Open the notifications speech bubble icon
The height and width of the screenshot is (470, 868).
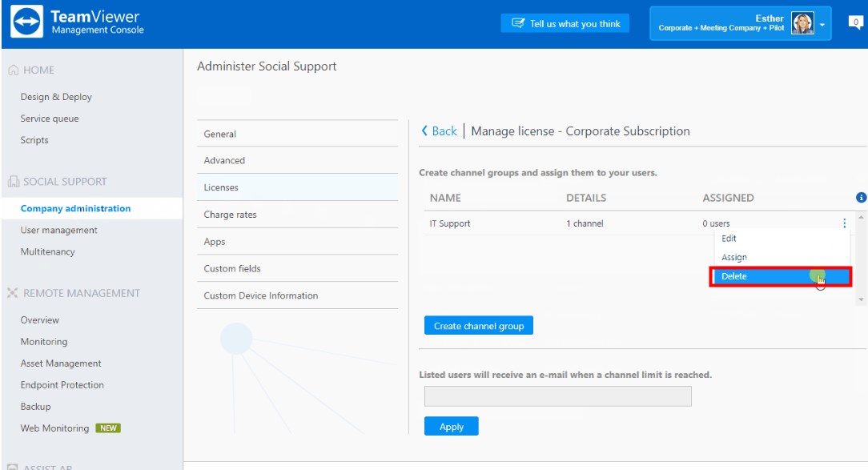point(855,23)
